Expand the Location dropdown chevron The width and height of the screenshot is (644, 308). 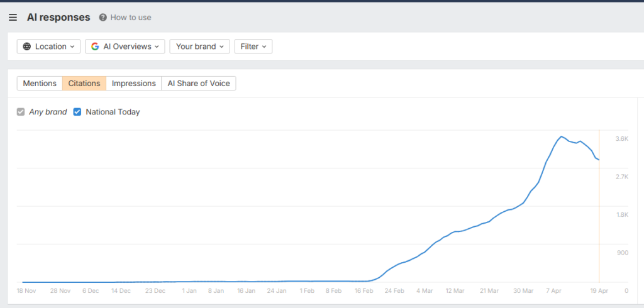pos(72,47)
